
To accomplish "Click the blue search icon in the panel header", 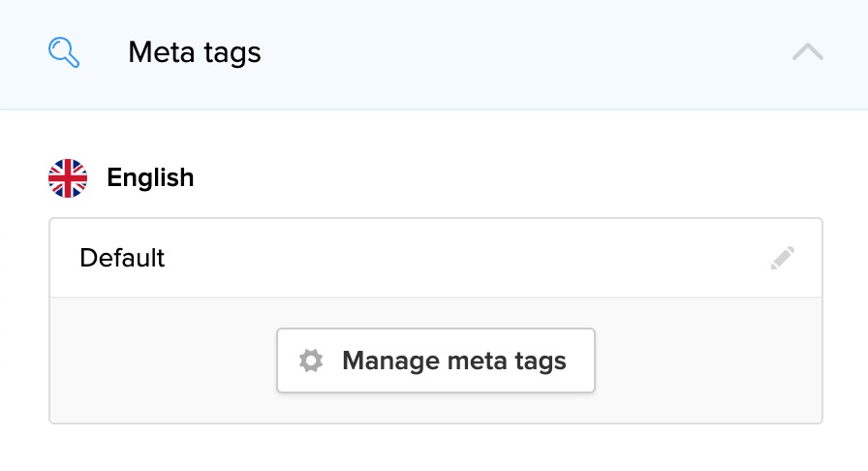I will tap(64, 52).
